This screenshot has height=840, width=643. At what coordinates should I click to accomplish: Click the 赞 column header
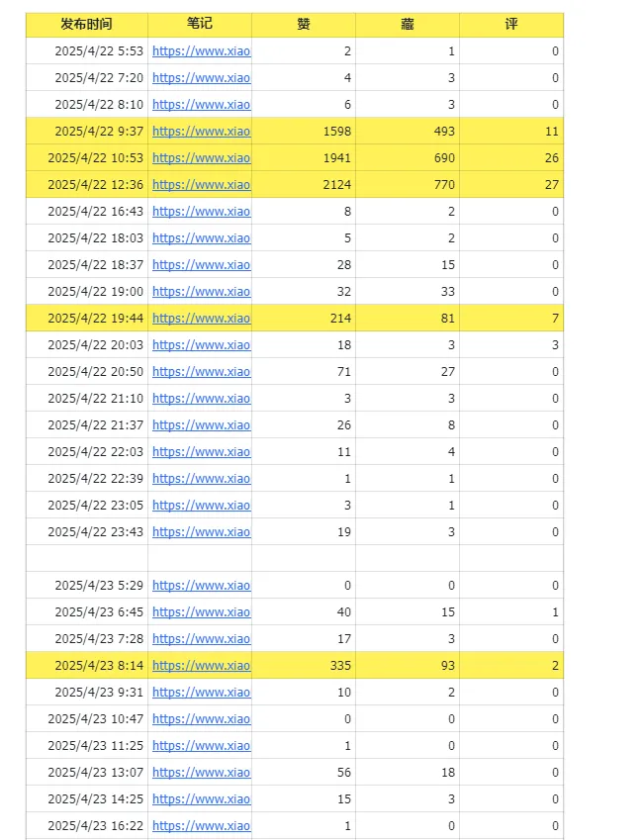[304, 24]
